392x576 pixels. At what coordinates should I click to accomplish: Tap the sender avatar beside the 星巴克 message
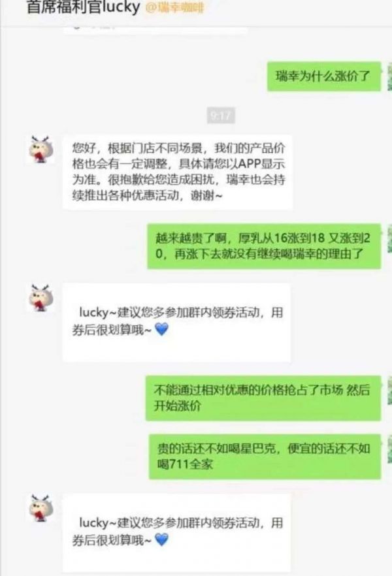(389, 449)
